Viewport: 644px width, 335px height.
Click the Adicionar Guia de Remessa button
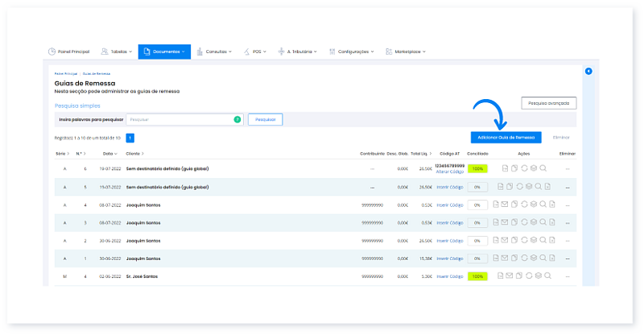pos(506,138)
